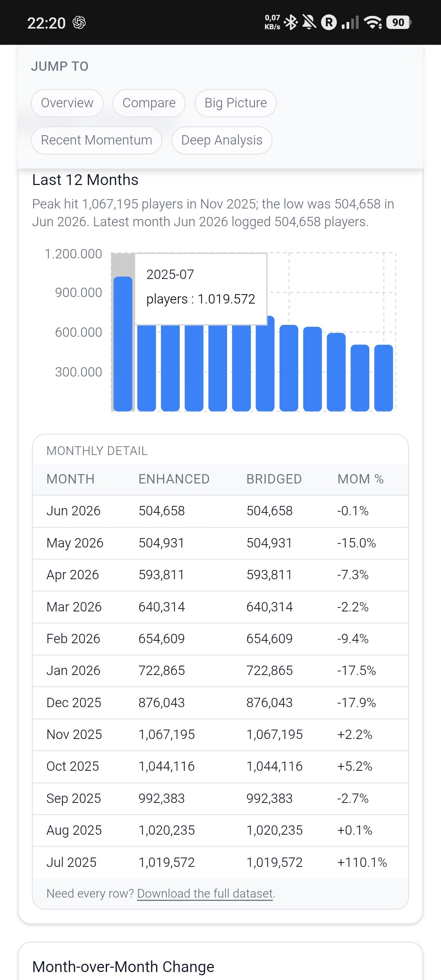Select the last bar in the chart
Viewport: 441px width, 980px height.
point(384,378)
